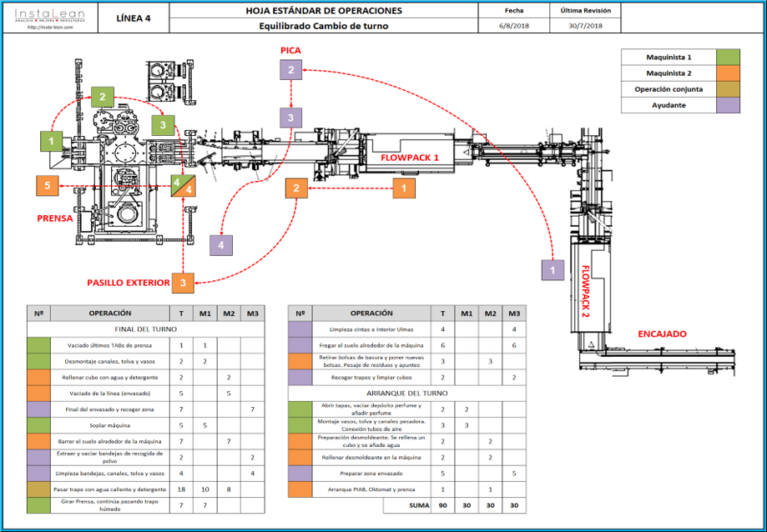Viewport: 767px width, 532px height.
Task: Click purple marker 4 below the conveyor
Action: 221,245
